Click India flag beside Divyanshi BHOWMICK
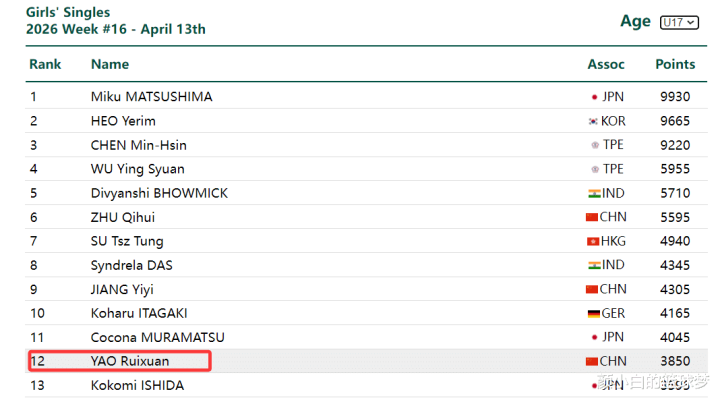This screenshot has height=400, width=718. pos(593,193)
